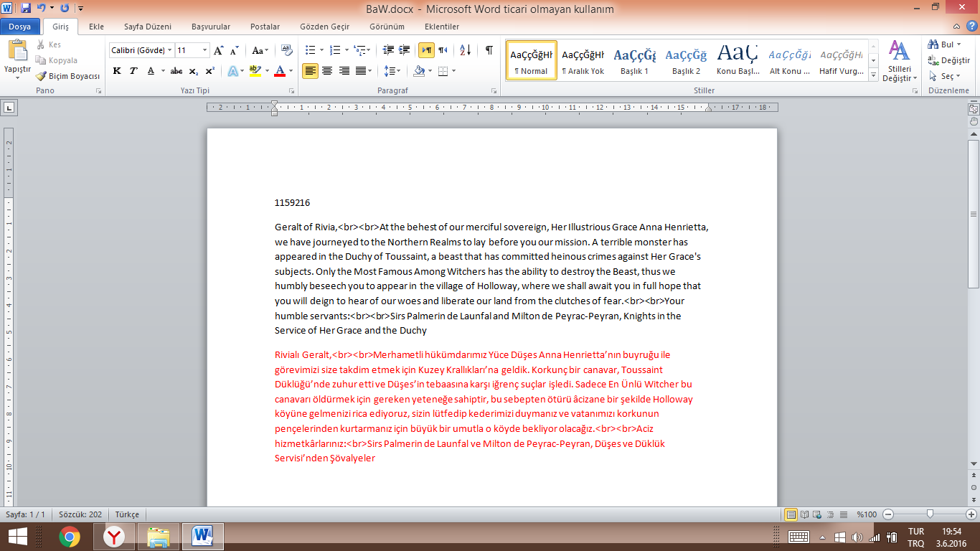Switch to the Gözden Geçir tab
This screenshot has height=551, width=980.
[326, 27]
